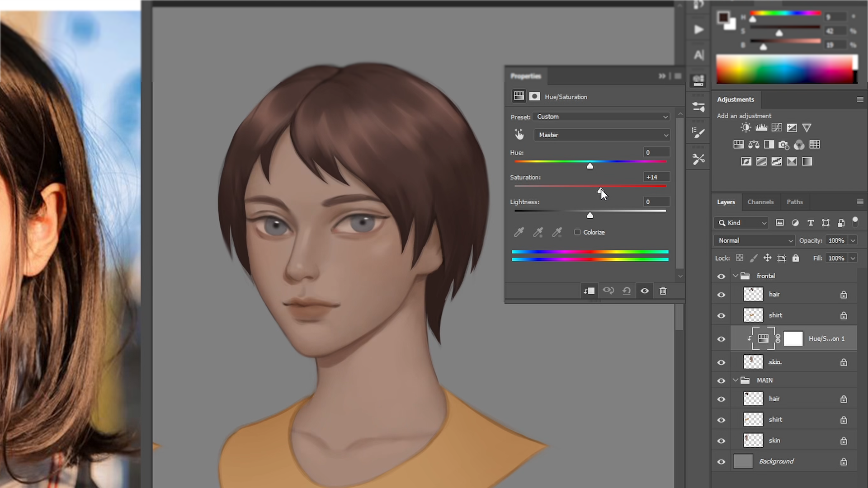868x488 pixels.
Task: Add a Photo Filter adjustment
Action: (x=784, y=145)
